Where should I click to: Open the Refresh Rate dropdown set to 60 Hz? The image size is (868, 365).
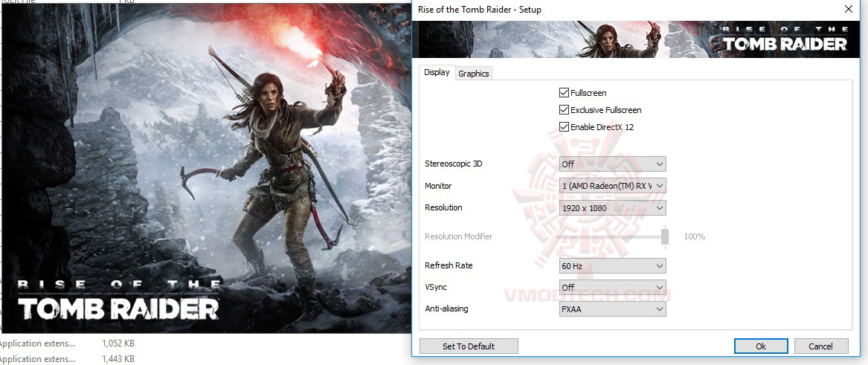coord(613,266)
